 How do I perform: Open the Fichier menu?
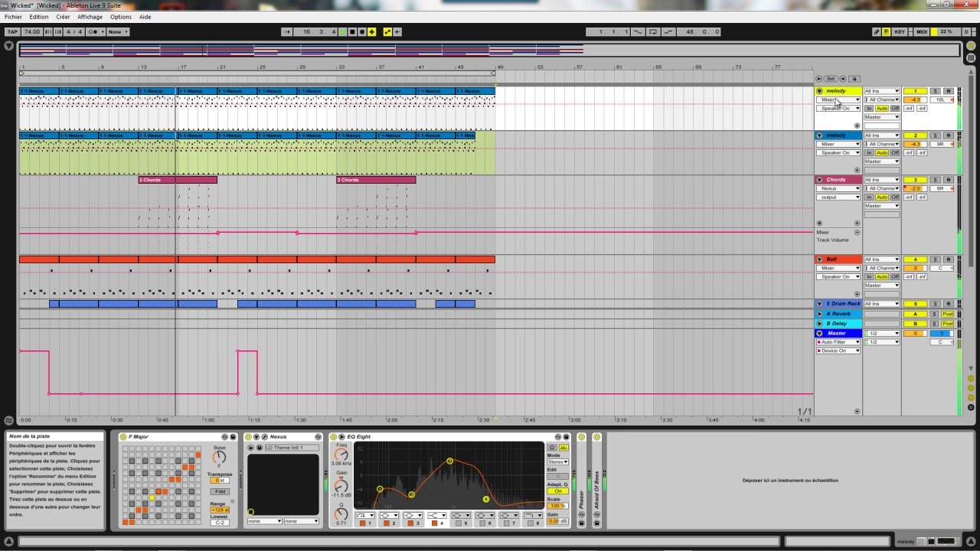tap(13, 17)
